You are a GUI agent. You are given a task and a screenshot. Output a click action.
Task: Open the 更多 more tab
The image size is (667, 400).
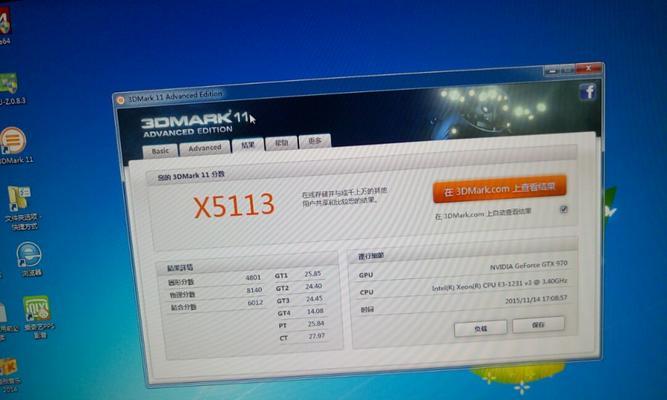315,141
